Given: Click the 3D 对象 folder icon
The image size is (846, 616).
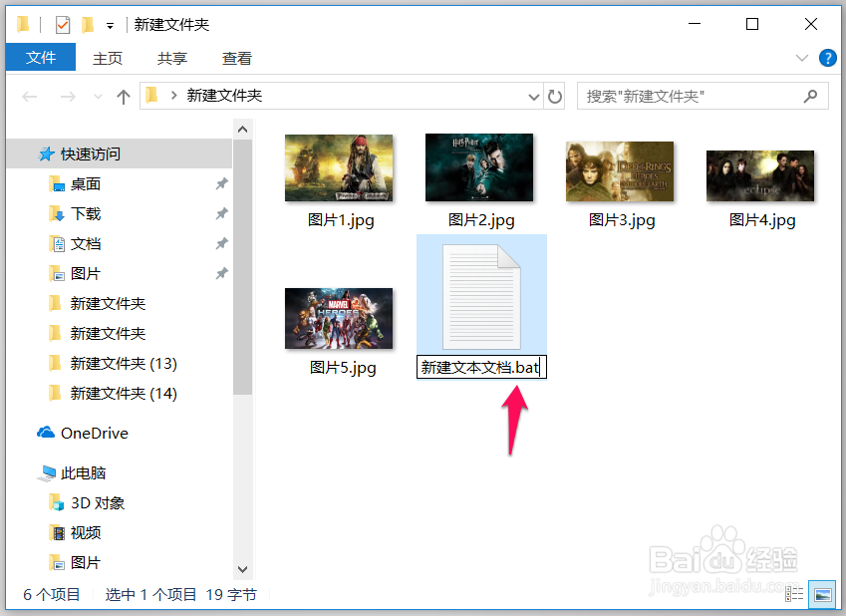Looking at the screenshot, I should pos(57,503).
